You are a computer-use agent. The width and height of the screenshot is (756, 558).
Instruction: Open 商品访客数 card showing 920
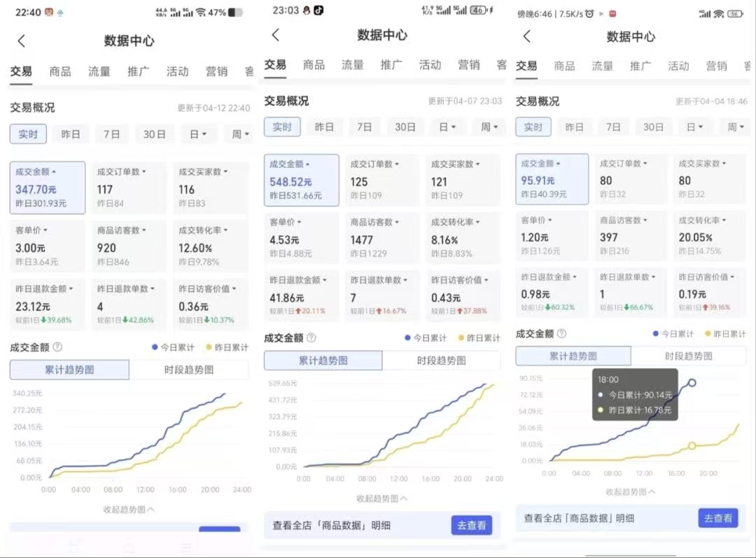(x=129, y=246)
